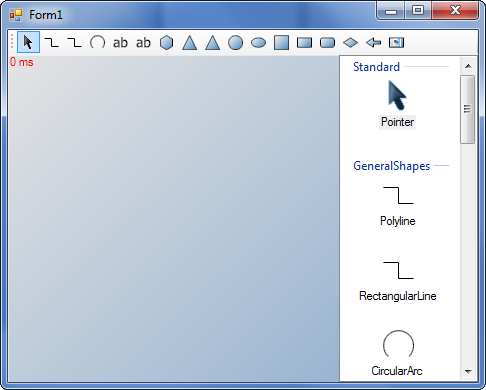486x390 pixels.
Task: Click the scrollbar down arrow
Action: (468, 371)
